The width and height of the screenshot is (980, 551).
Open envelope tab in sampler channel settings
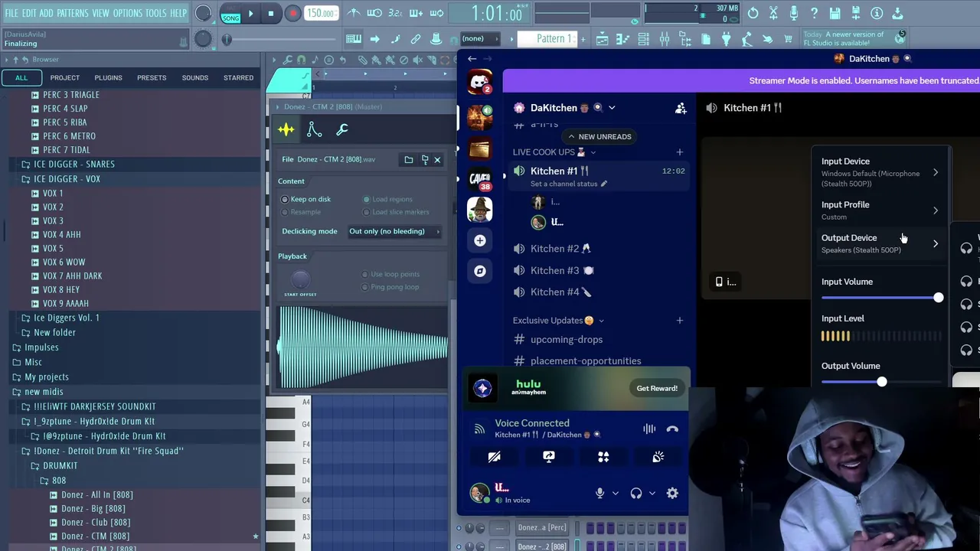(314, 129)
